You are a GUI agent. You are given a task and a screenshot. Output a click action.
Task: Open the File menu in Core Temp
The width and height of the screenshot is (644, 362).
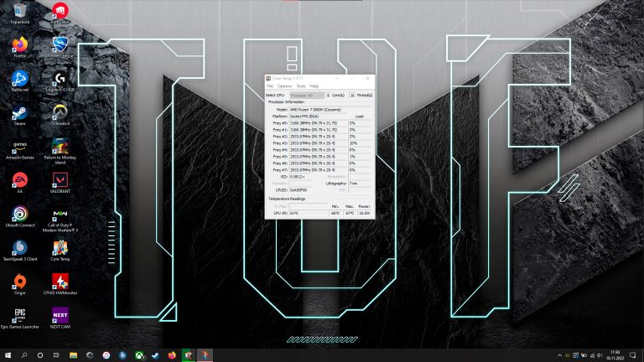pos(270,86)
